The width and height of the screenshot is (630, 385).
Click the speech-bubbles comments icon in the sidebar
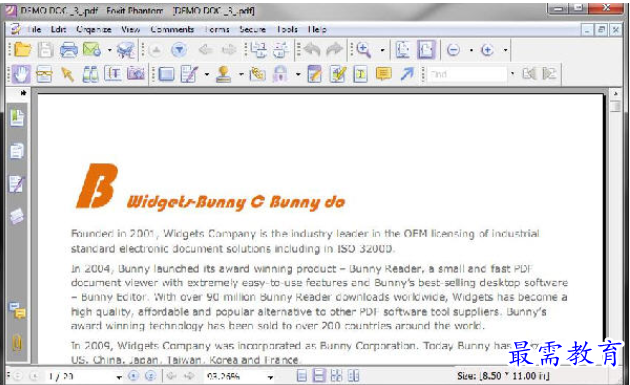[17, 310]
